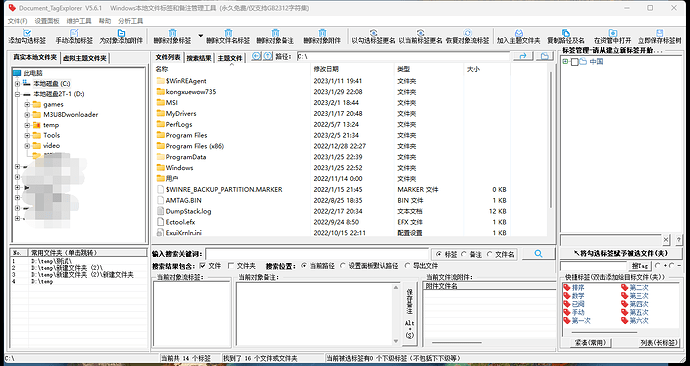Select the 设置面板默认路径 radio button
The width and height of the screenshot is (690, 366).
click(343, 266)
